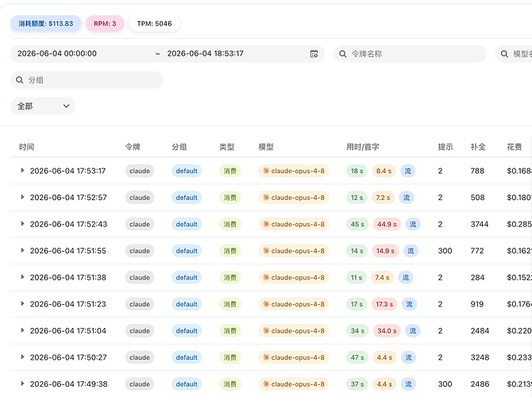The height and width of the screenshot is (397, 532).
Task: Open the 全部 type dropdown
Action: click(x=43, y=106)
